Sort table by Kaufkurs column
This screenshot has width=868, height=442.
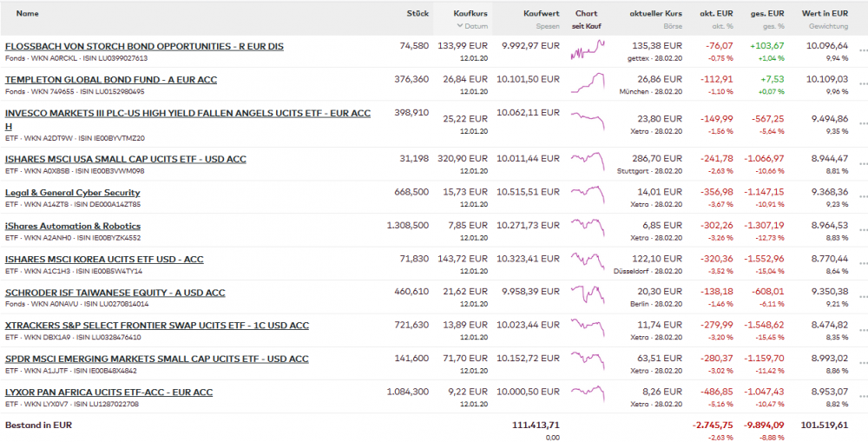[470, 14]
